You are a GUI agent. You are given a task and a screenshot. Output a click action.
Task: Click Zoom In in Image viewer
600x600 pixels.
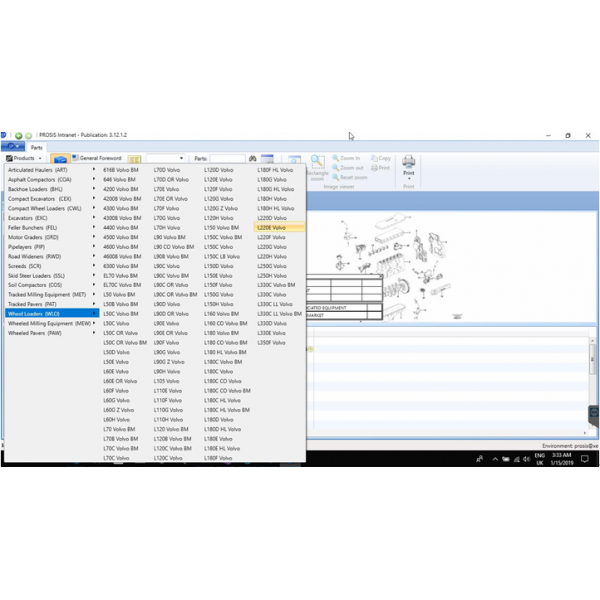346,158
